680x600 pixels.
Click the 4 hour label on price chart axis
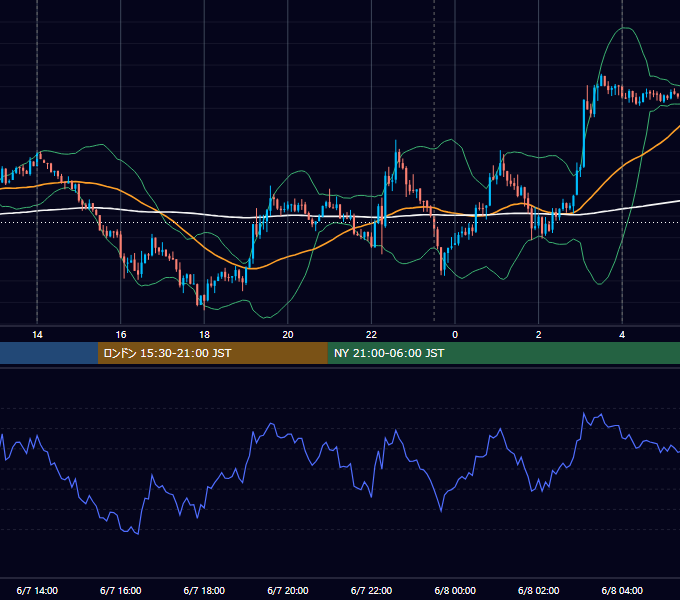click(x=622, y=335)
